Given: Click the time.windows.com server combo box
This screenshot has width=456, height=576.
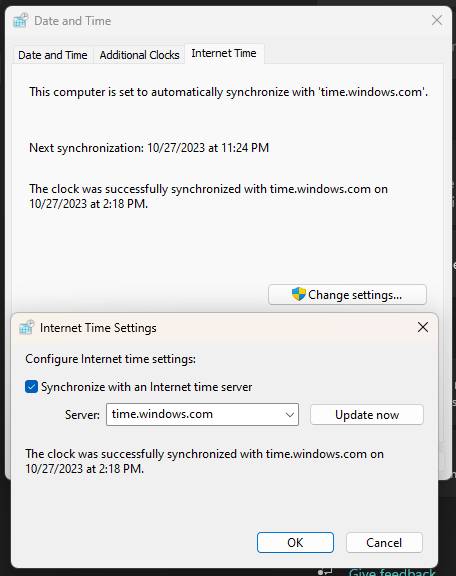Looking at the screenshot, I should tap(202, 415).
